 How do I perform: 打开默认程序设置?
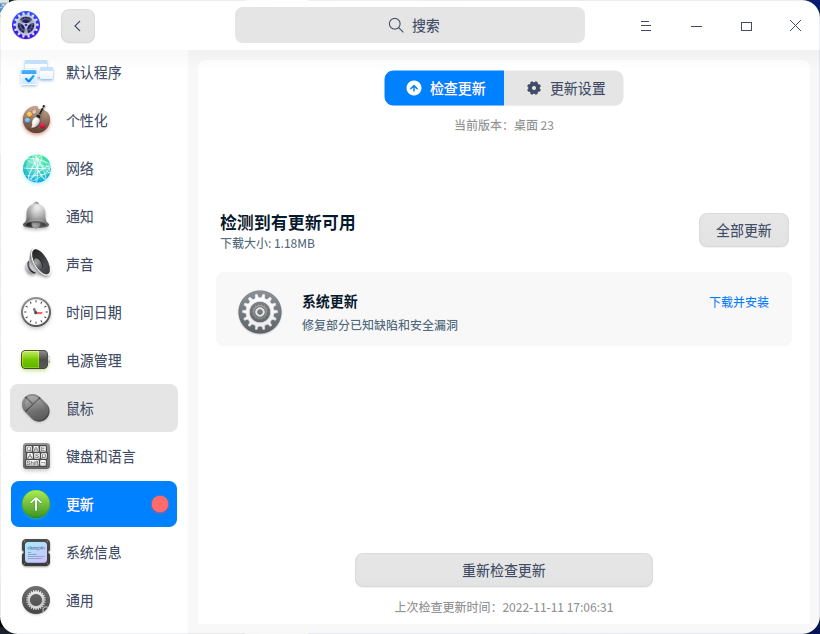click(36, 72)
